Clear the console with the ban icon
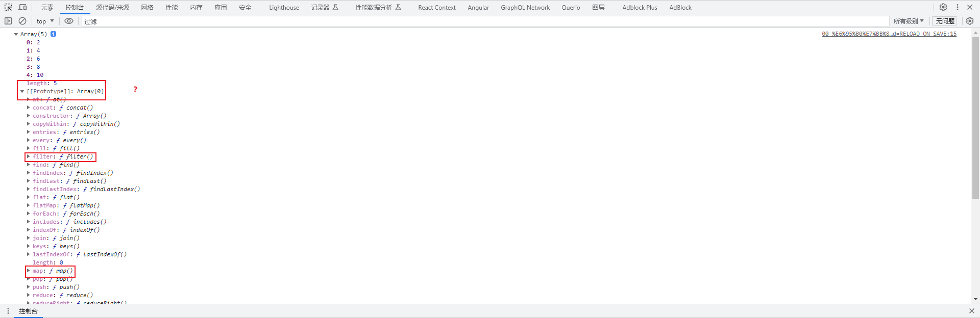Screen dimensions: 980x318 (x=22, y=21)
